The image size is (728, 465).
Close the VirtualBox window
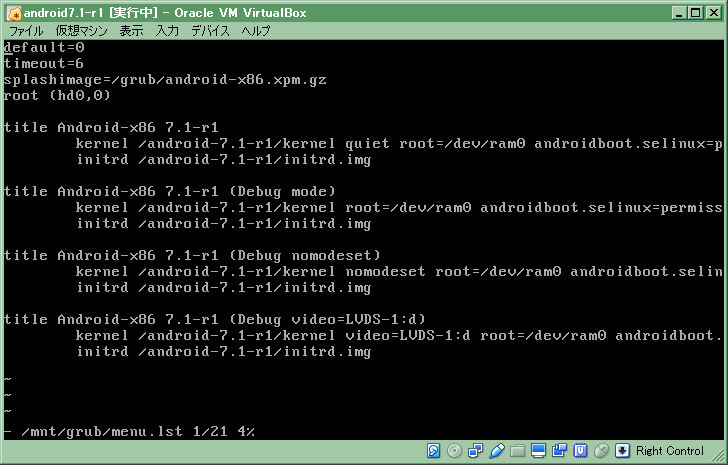[x=714, y=13]
